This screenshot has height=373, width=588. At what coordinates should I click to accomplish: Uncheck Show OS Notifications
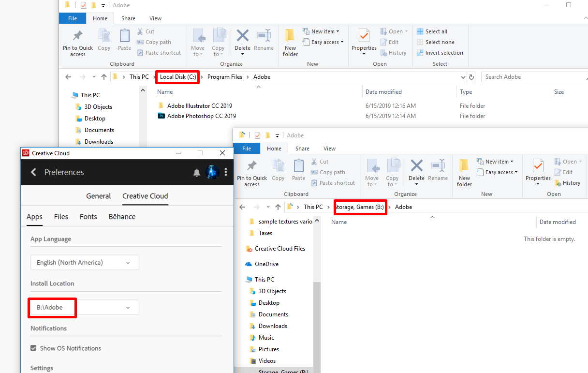point(33,348)
